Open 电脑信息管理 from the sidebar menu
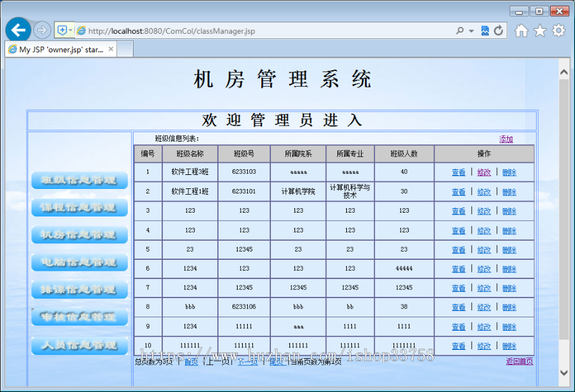This screenshot has height=392, width=575. coord(79,262)
